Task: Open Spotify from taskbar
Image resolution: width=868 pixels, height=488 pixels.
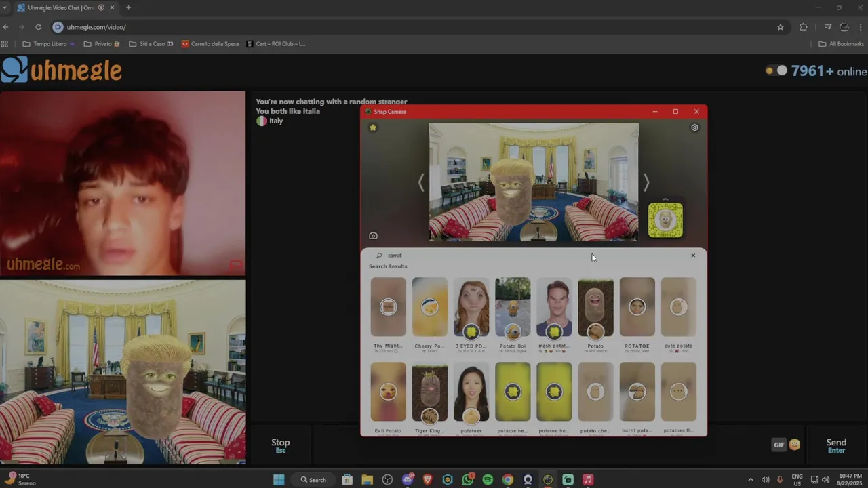Action: click(x=488, y=480)
